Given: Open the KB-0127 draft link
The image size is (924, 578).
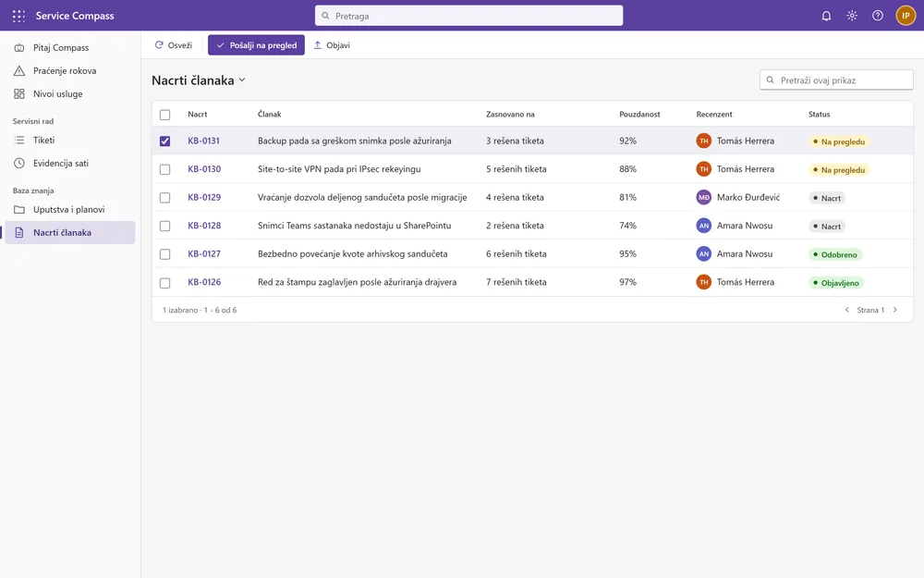Looking at the screenshot, I should [204, 254].
